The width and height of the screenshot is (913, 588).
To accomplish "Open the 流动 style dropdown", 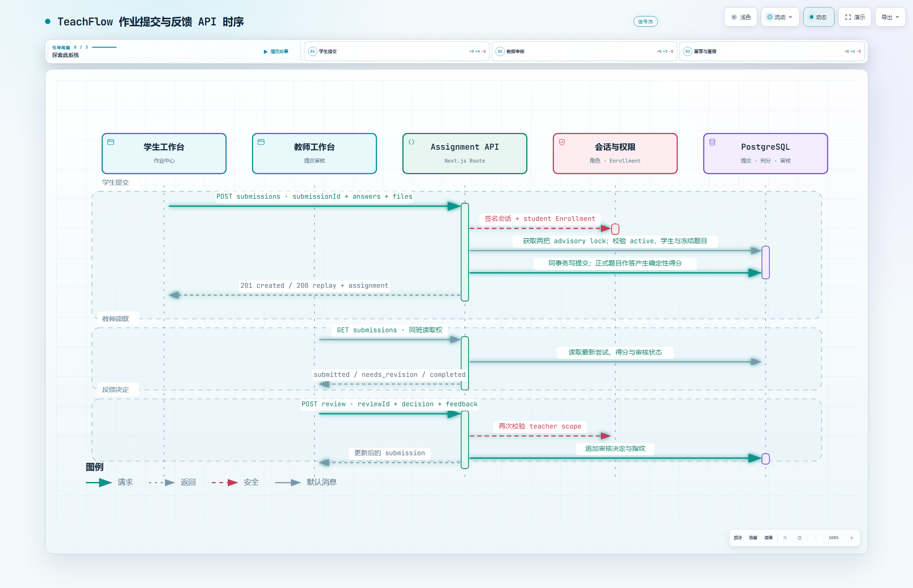I will pos(780,17).
